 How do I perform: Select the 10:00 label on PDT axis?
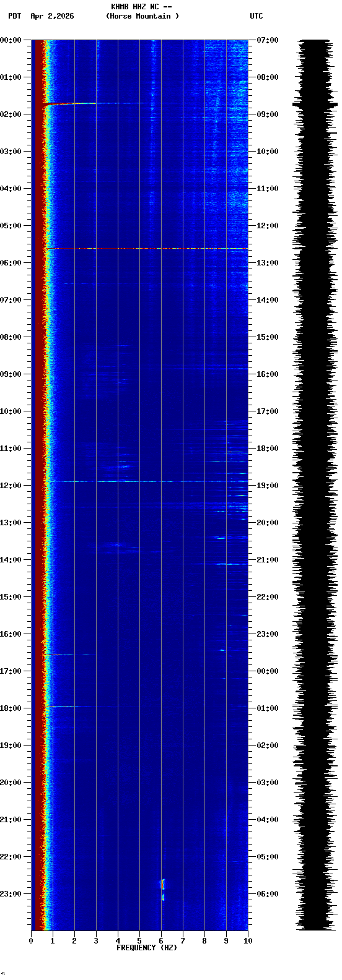tap(11, 411)
